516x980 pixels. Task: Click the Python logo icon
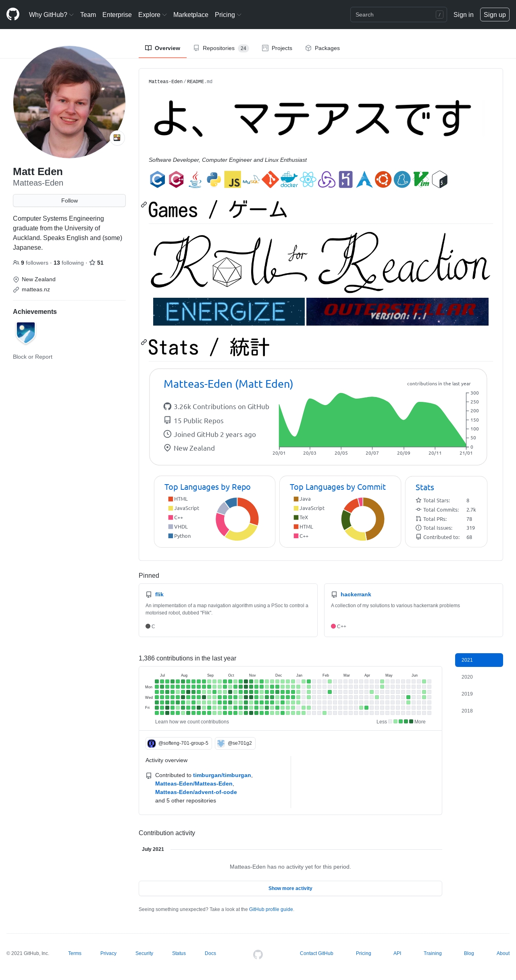214,180
